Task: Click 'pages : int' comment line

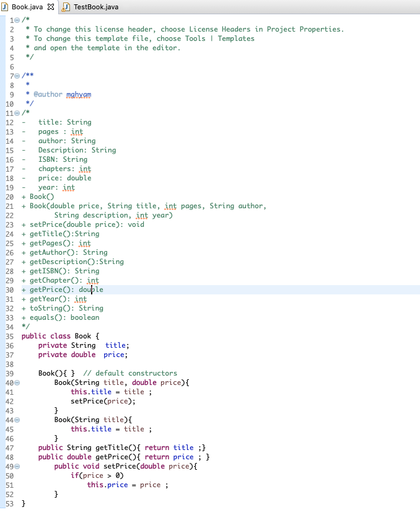Action: click(x=61, y=131)
